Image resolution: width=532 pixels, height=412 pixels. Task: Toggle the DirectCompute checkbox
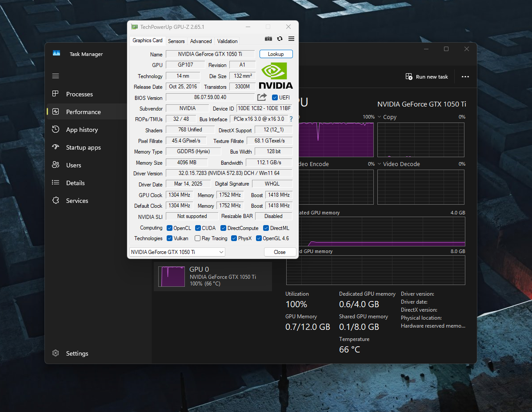tap(223, 228)
